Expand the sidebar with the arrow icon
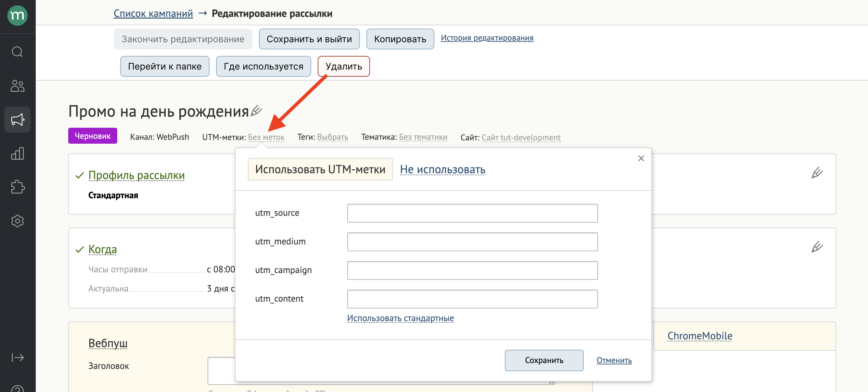868x392 pixels. [x=18, y=357]
